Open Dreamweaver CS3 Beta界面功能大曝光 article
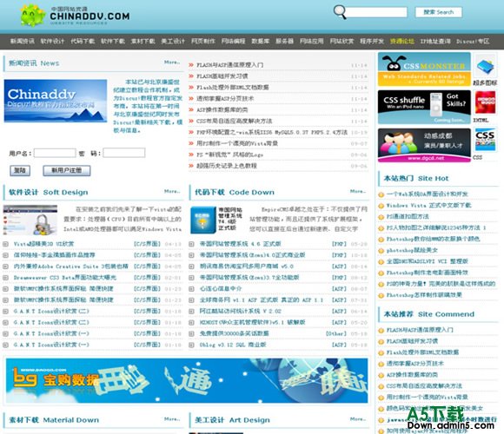This screenshot has height=434, width=504. tap(65, 278)
